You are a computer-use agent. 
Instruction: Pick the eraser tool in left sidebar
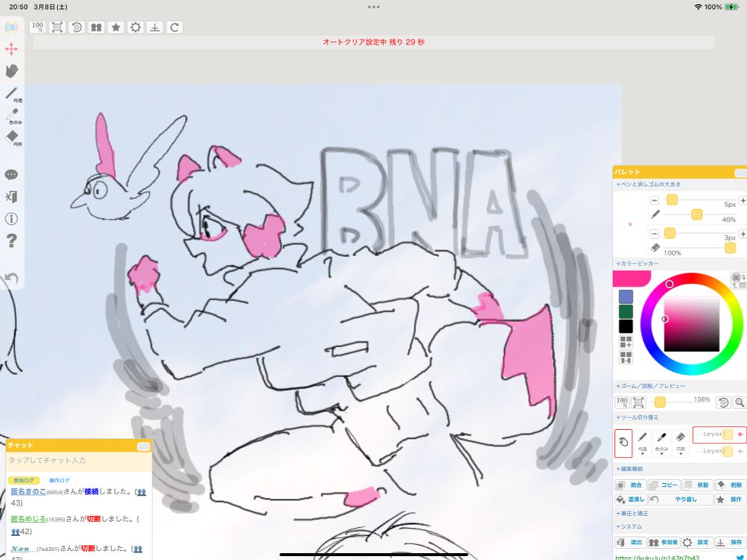click(12, 137)
